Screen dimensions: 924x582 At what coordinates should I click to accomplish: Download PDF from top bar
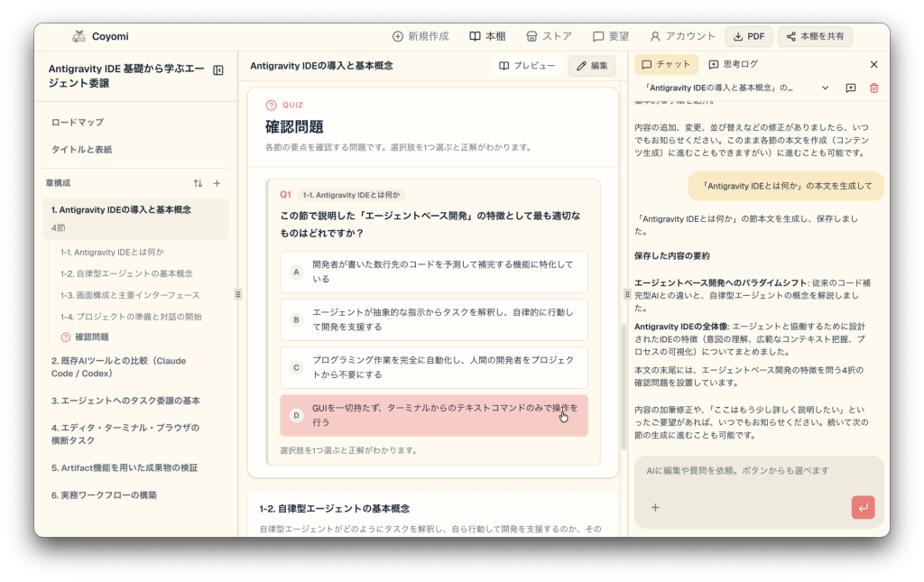(x=748, y=36)
